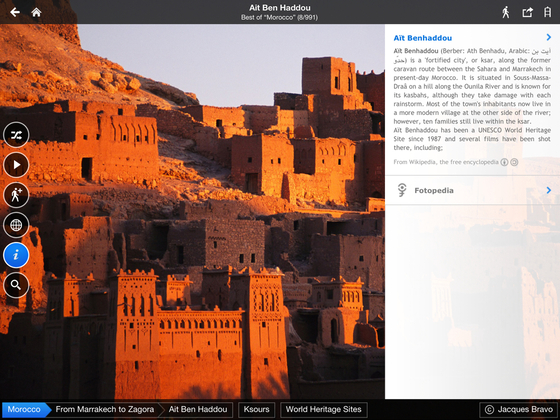Open the globe map view
Screen dimensions: 560x420
click(x=16, y=225)
